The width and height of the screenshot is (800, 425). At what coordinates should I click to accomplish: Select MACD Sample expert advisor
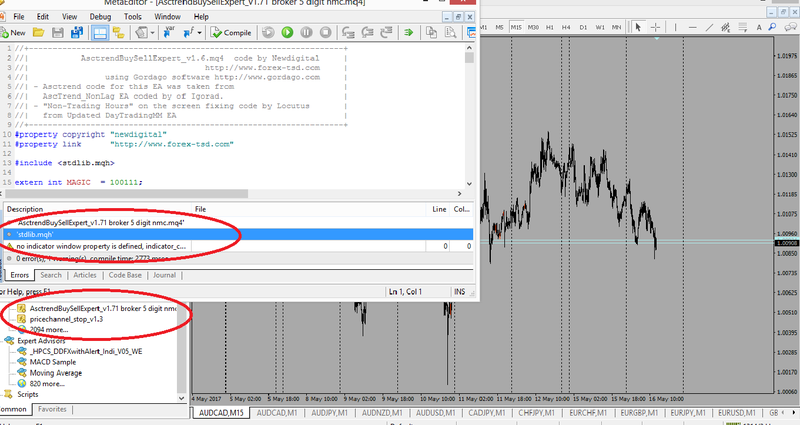tap(53, 362)
